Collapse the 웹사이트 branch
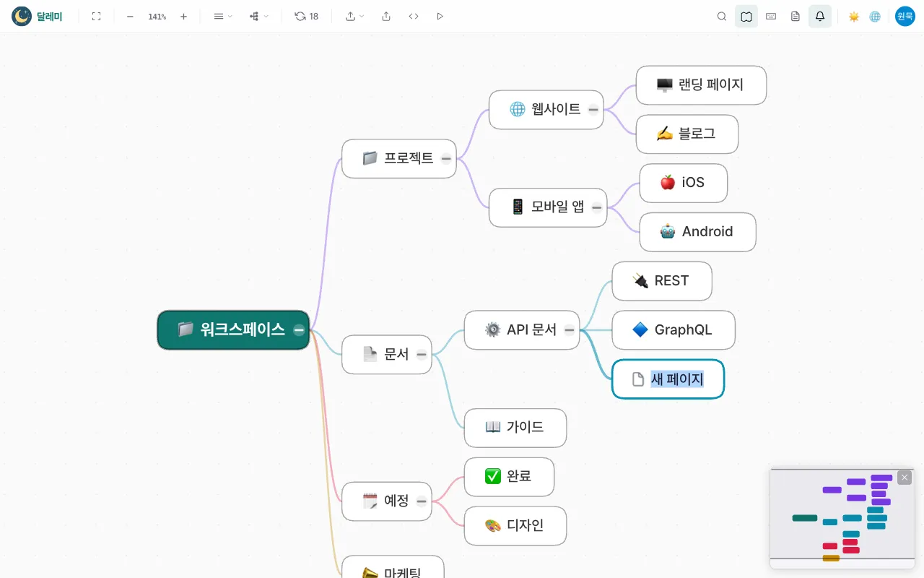This screenshot has height=578, width=924. click(593, 110)
